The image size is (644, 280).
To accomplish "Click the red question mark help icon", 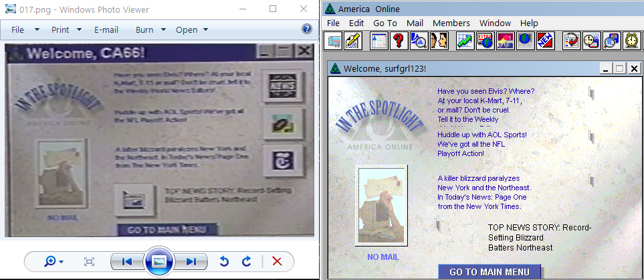I will [x=399, y=41].
